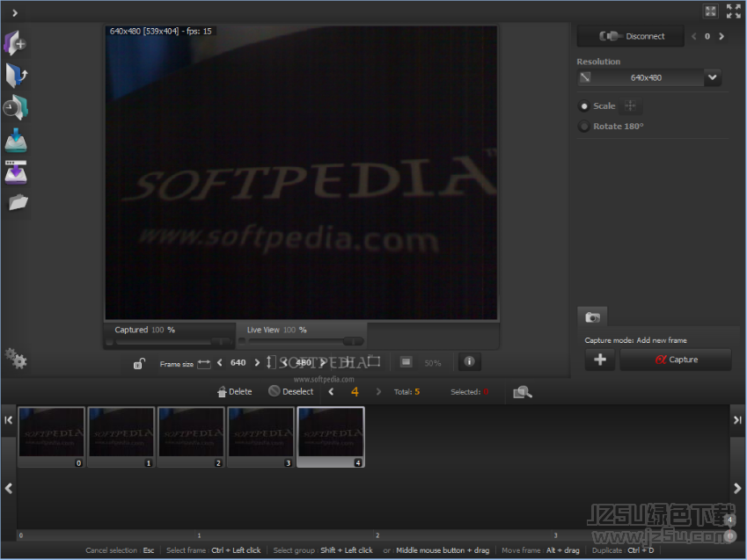Switch to previous camera device arrow

click(693, 36)
